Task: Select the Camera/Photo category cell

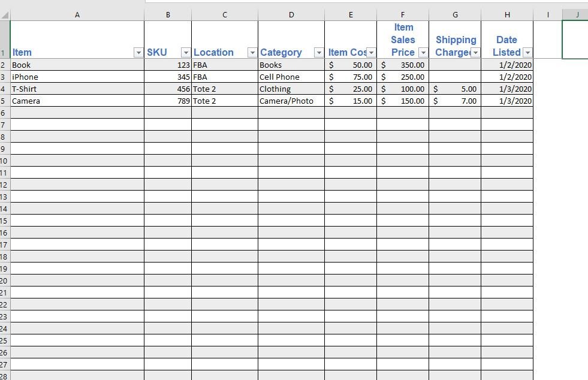Action: (x=291, y=101)
